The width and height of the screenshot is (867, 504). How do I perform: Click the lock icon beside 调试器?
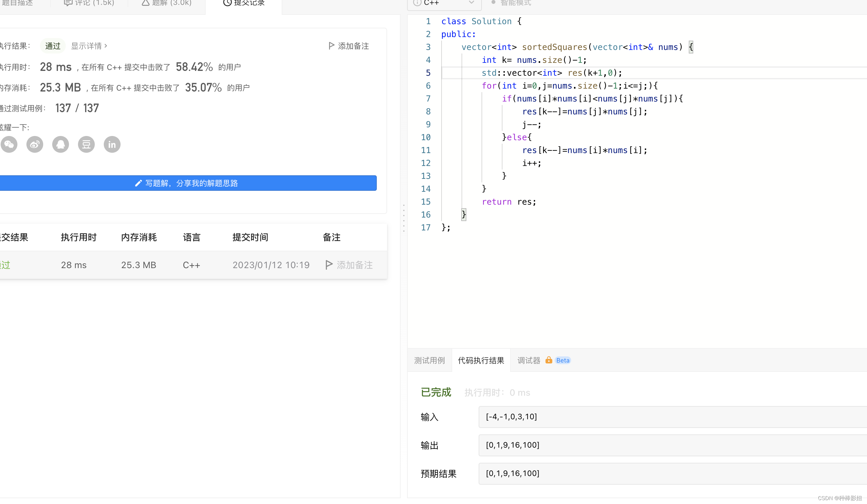(x=549, y=360)
